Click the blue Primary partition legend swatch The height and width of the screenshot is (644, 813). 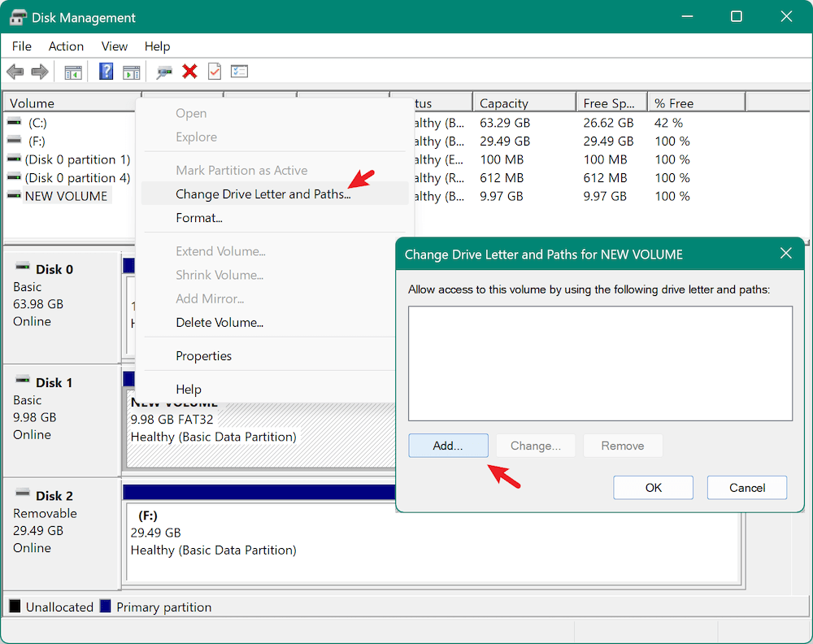click(x=107, y=607)
